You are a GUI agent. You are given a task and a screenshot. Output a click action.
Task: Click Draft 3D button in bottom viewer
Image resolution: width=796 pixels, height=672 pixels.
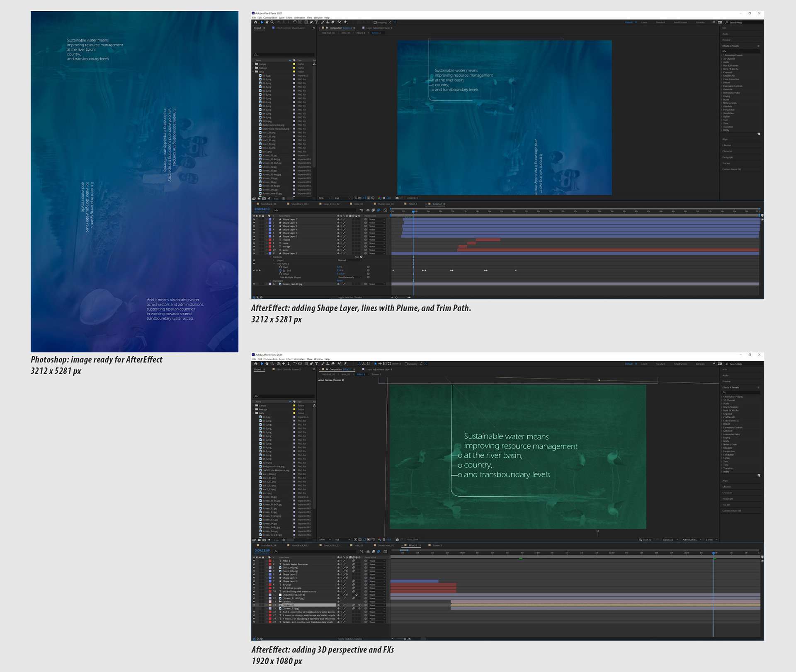(x=646, y=539)
